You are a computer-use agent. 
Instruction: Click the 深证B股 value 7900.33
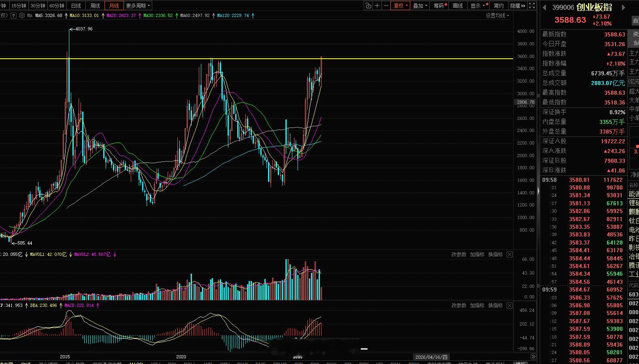pyautogui.click(x=614, y=161)
